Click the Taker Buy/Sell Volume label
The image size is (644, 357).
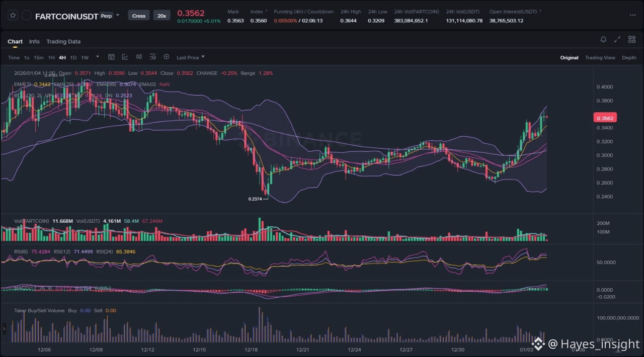coord(39,310)
